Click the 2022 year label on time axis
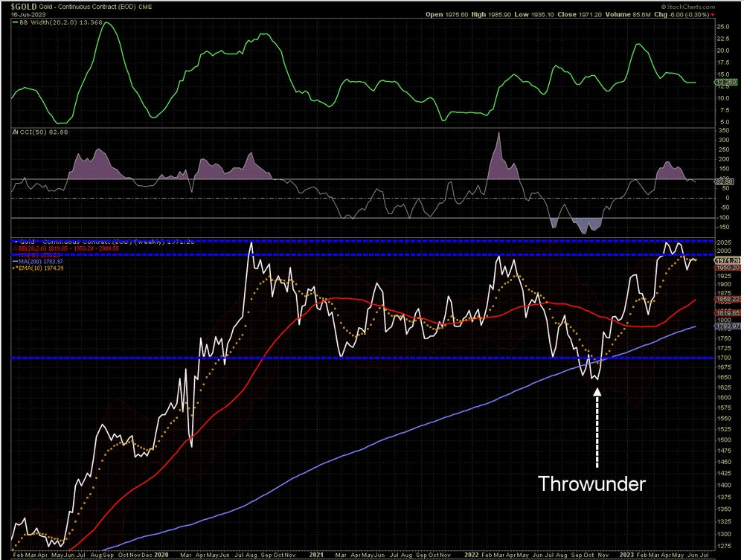This screenshot has height=560, width=744. [x=472, y=555]
